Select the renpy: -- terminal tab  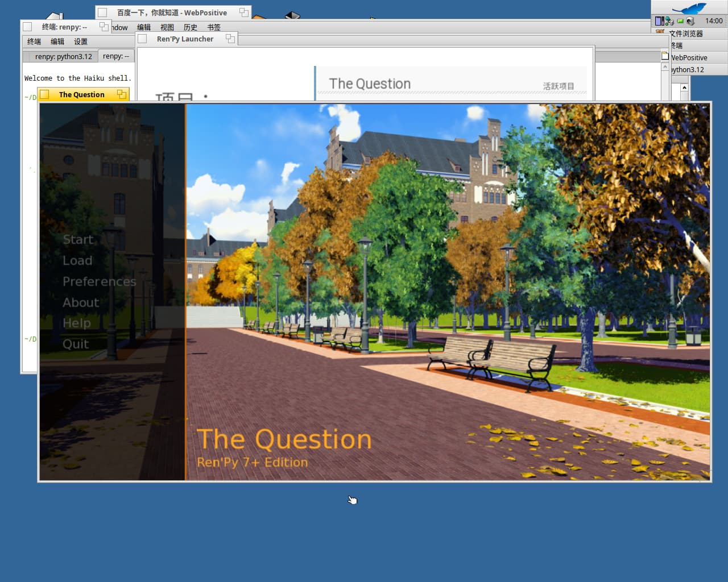[116, 56]
